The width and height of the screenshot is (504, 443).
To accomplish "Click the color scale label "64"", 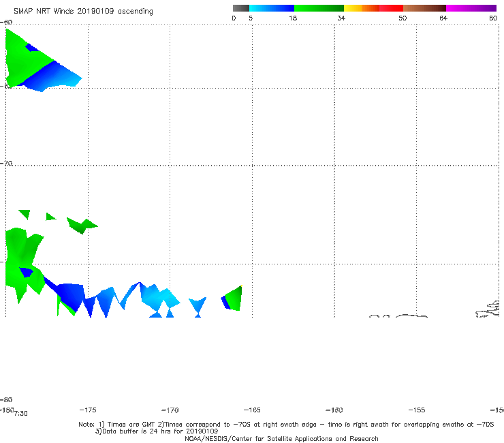I will tap(443, 18).
